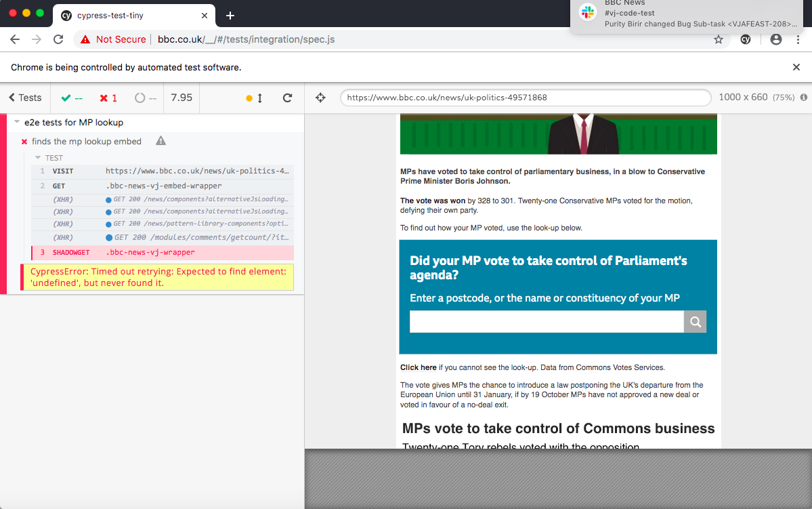Select the failing test finds the mp lookup embed
Image resolution: width=812 pixels, height=509 pixels.
coord(87,142)
